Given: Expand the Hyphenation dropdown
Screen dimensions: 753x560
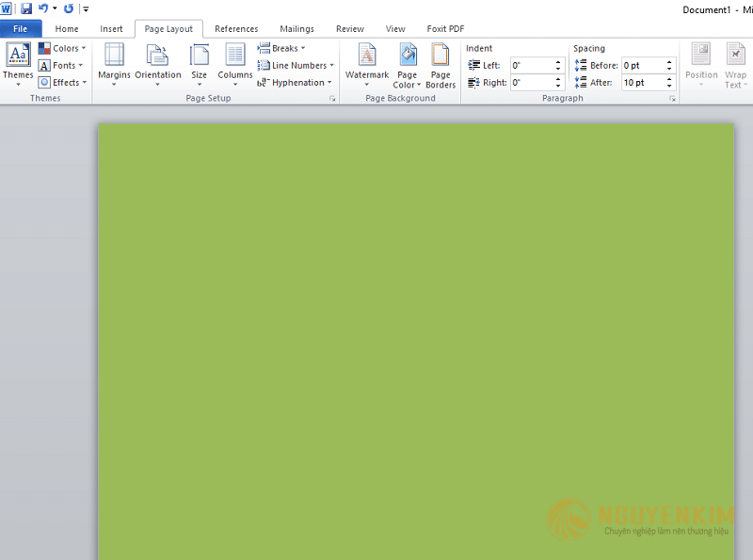Looking at the screenshot, I should coord(296,82).
